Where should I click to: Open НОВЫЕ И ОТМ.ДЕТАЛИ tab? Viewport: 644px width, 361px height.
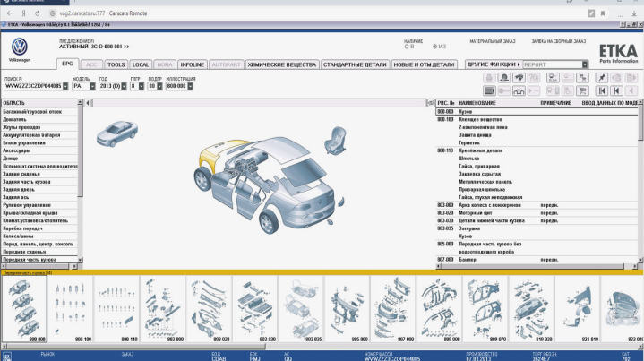[424, 64]
